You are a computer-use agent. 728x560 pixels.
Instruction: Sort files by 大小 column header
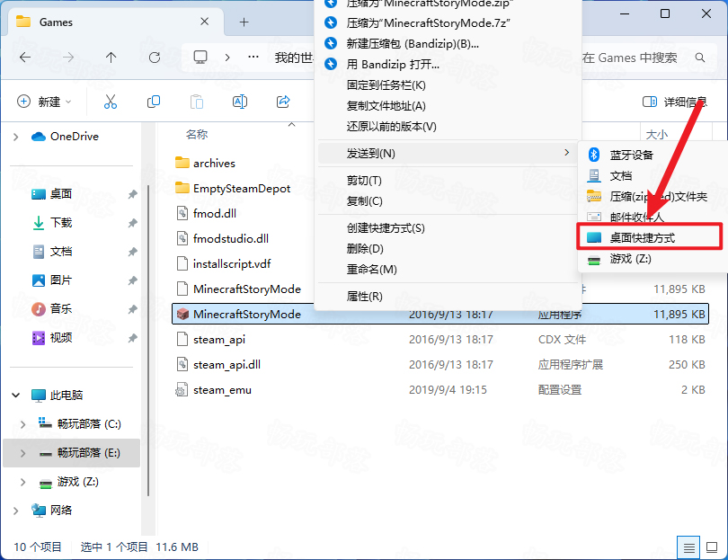coord(656,135)
